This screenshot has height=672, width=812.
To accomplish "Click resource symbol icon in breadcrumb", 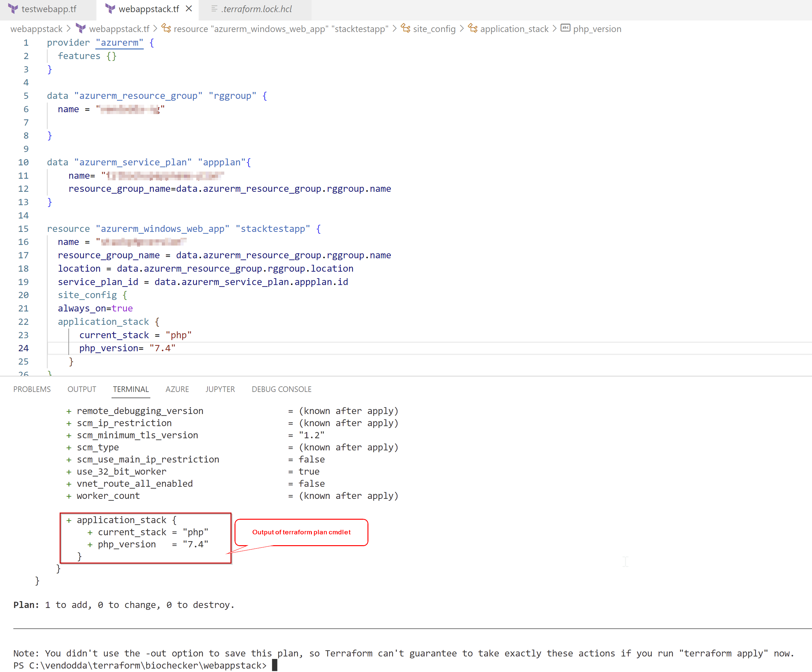I will click(x=166, y=28).
